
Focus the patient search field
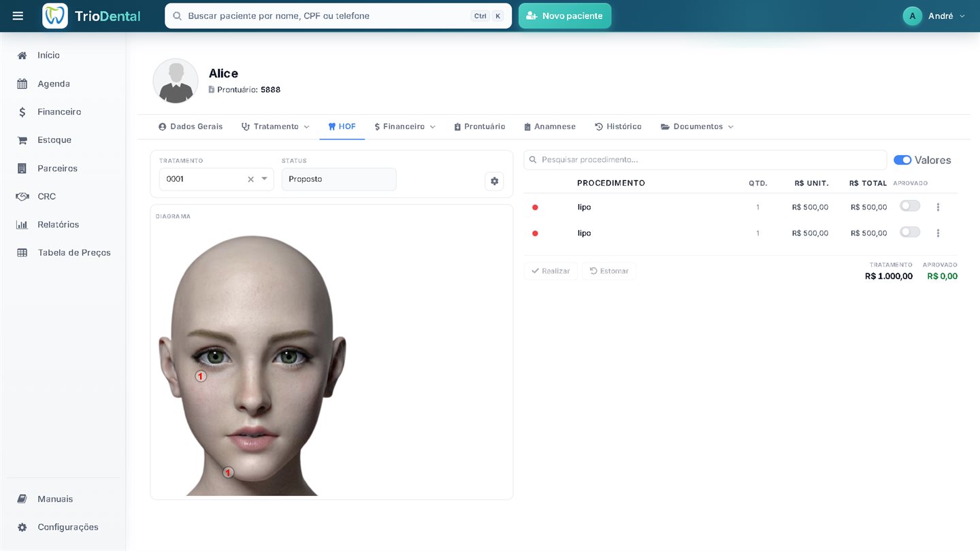pyautogui.click(x=338, y=16)
